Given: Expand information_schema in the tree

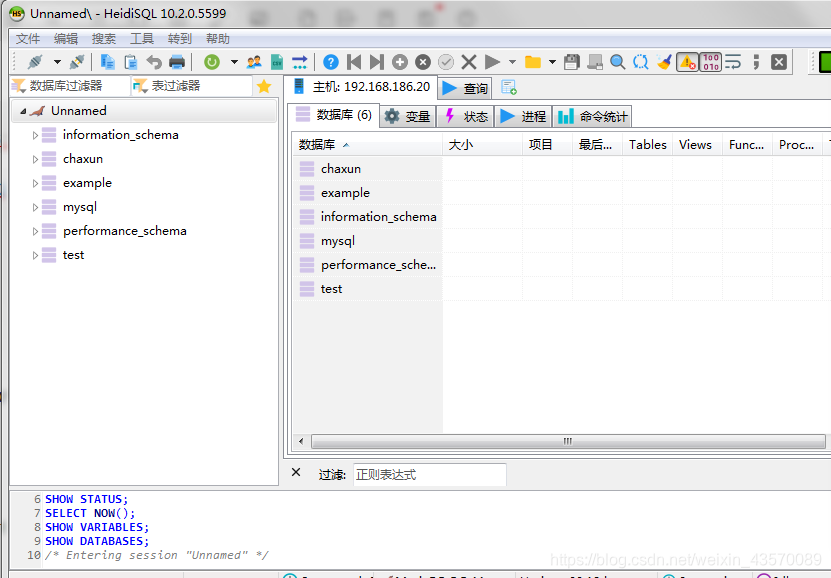Looking at the screenshot, I should pyautogui.click(x=35, y=136).
